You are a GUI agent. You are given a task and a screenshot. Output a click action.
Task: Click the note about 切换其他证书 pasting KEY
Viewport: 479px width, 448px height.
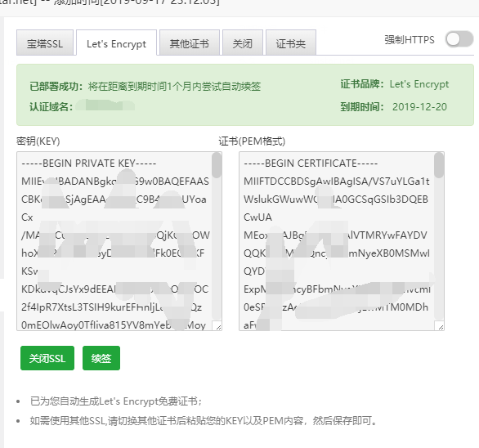coord(204,421)
